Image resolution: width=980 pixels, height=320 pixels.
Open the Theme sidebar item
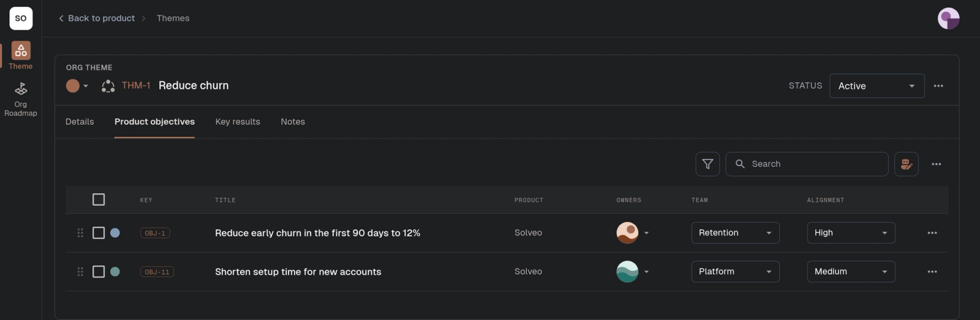click(21, 56)
